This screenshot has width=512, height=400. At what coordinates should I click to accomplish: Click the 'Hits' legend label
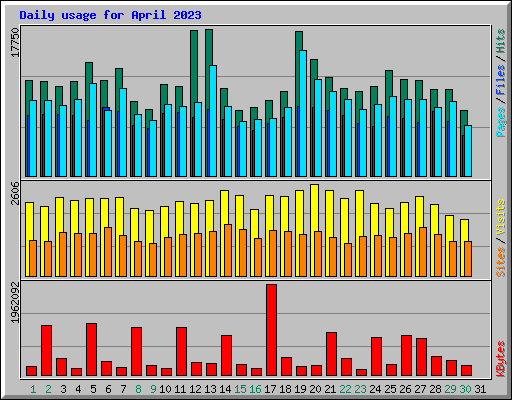[x=501, y=41]
